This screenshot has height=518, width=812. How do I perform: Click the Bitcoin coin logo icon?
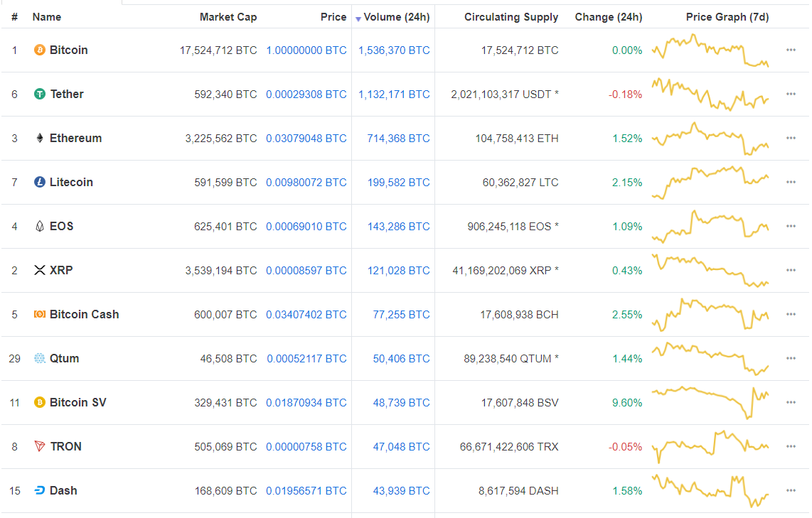coord(40,50)
